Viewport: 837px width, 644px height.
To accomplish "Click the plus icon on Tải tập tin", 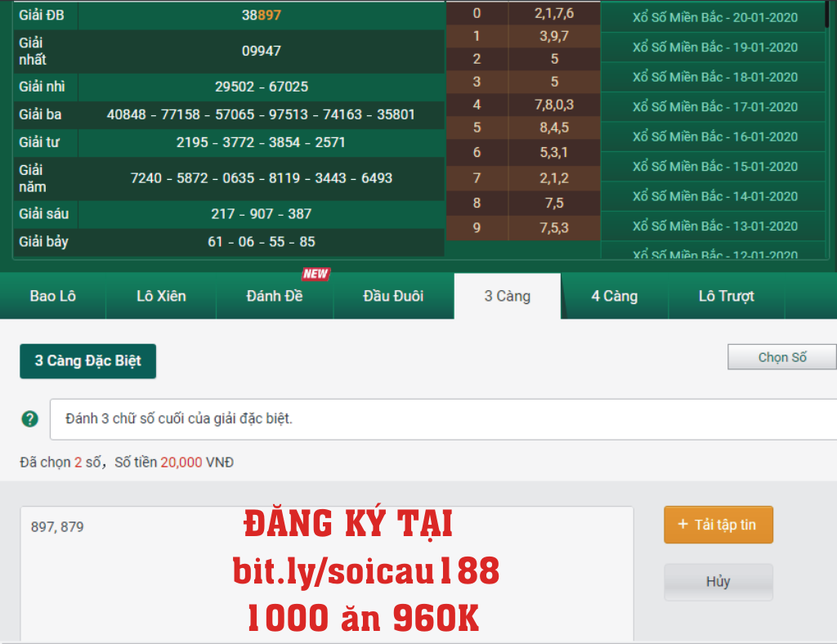I will pyautogui.click(x=683, y=525).
